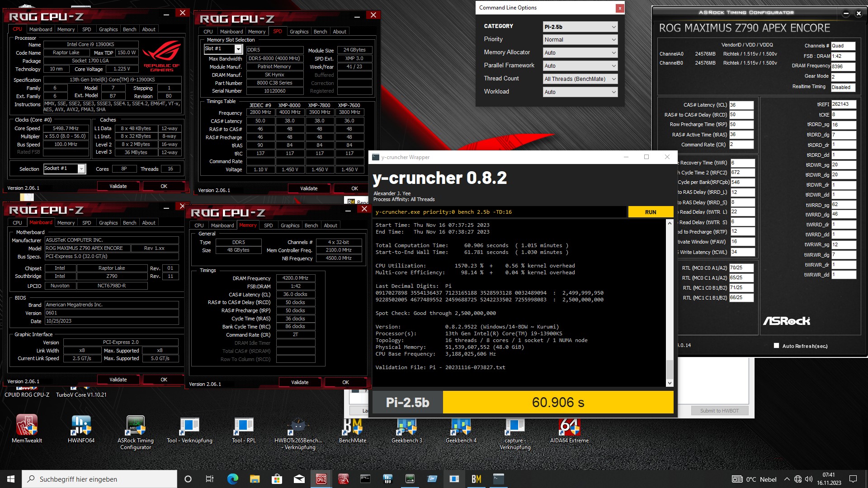868x488 pixels.
Task: Open network icon in system tray
Action: pos(798,479)
